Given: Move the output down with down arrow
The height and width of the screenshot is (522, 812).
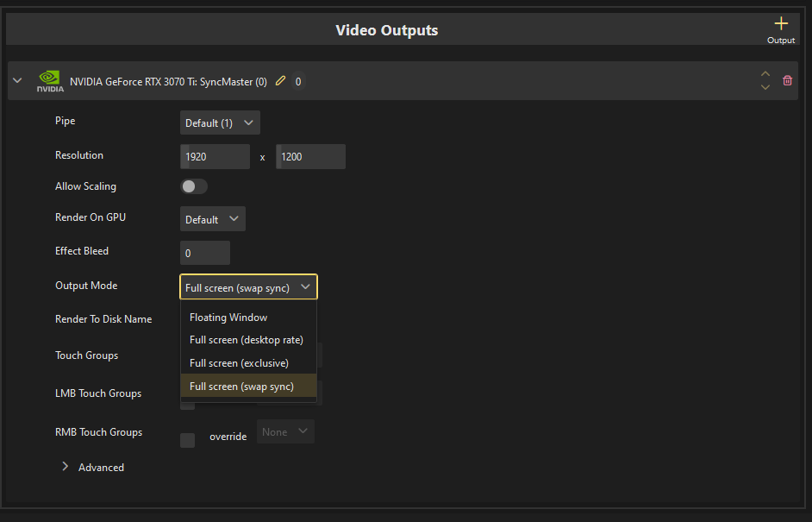Looking at the screenshot, I should click(765, 87).
